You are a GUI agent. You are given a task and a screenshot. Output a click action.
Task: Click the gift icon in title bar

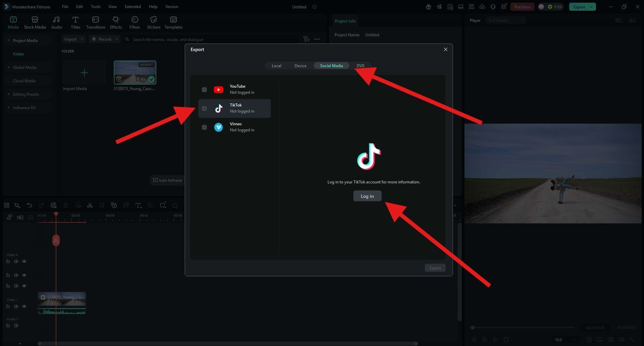click(429, 7)
